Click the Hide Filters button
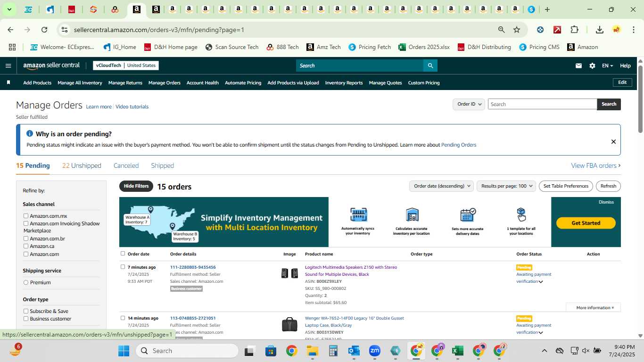Screen dimensions: 644x362 136,186
